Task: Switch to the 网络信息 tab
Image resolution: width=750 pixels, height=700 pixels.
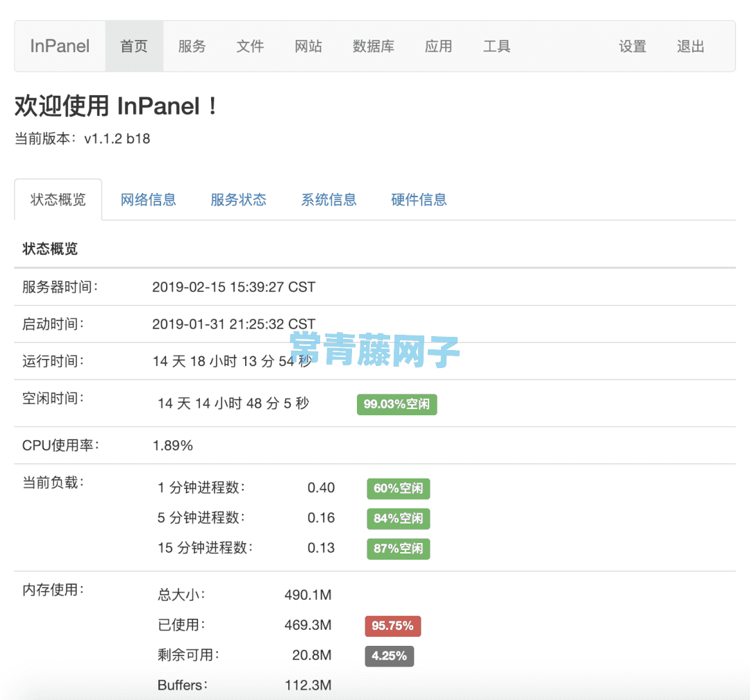Action: click(148, 199)
